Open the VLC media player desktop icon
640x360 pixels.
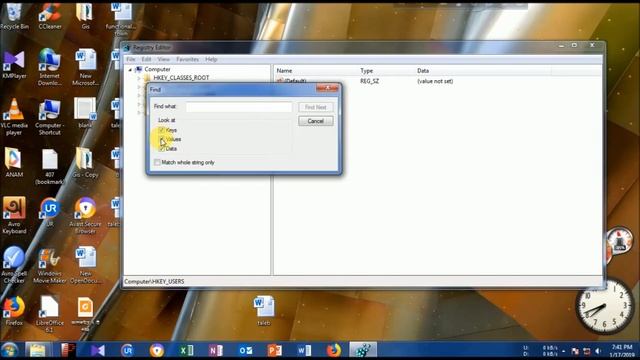[14, 116]
